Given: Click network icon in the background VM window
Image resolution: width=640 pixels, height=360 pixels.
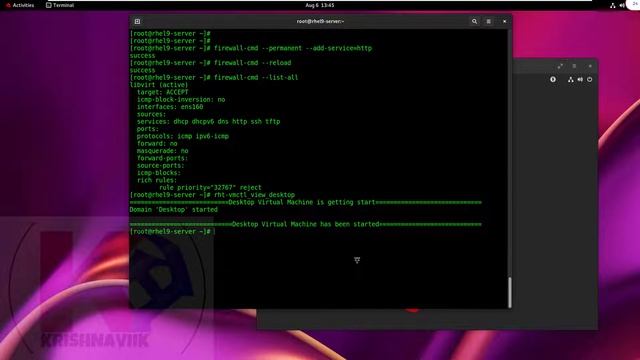Looking at the screenshot, I should 571,80.
